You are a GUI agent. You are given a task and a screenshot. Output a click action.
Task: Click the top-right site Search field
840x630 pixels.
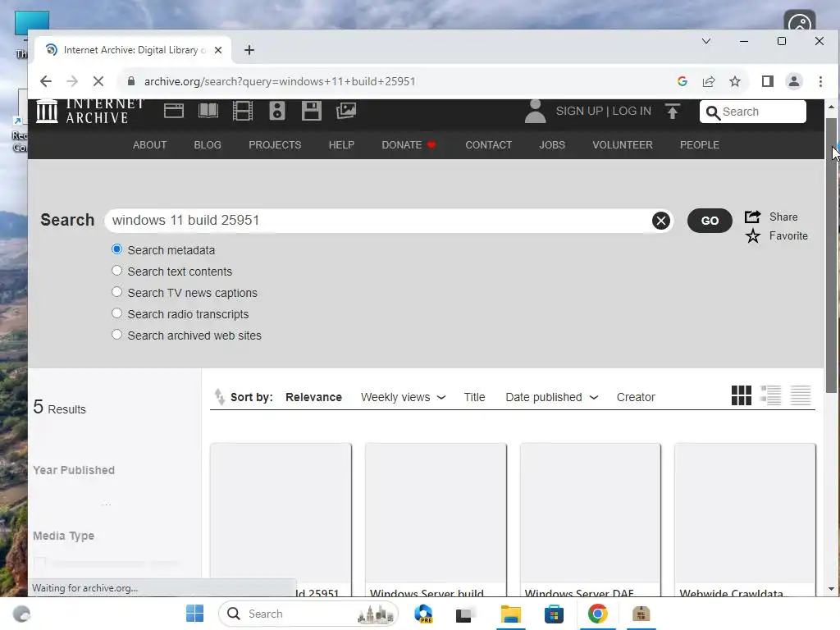(x=753, y=112)
